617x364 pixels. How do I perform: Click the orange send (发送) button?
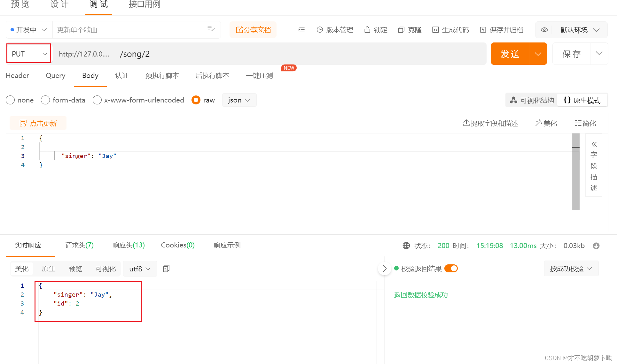pyautogui.click(x=510, y=54)
